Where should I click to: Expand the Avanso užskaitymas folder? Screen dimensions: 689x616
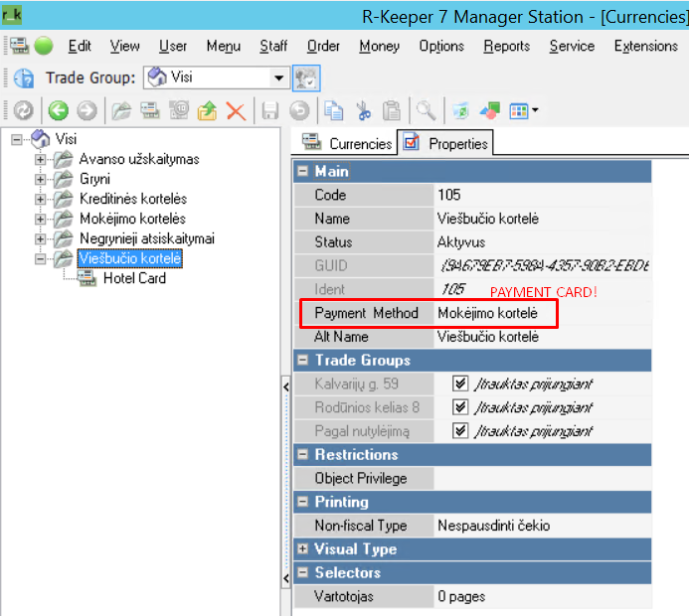click(40, 159)
